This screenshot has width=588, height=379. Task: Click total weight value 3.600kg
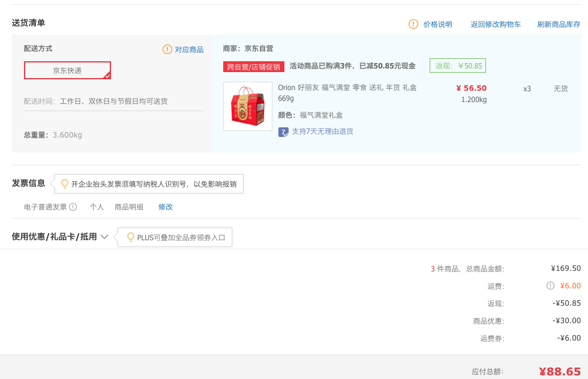pyautogui.click(x=67, y=135)
